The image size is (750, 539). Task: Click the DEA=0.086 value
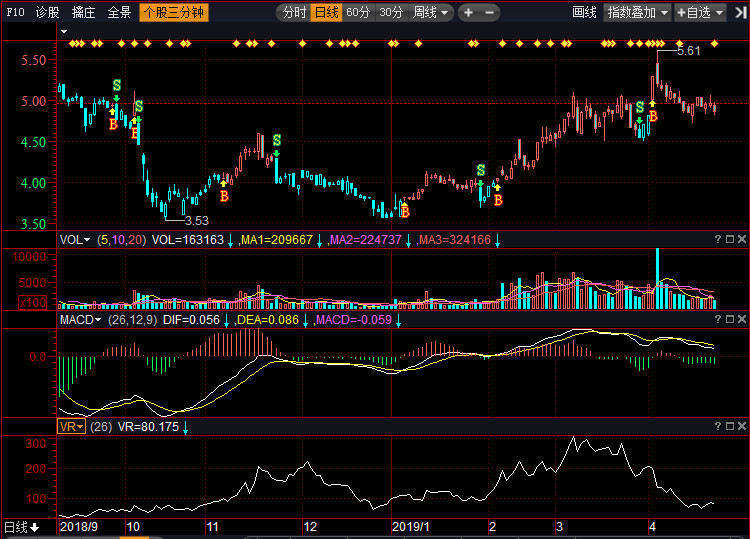click(267, 319)
